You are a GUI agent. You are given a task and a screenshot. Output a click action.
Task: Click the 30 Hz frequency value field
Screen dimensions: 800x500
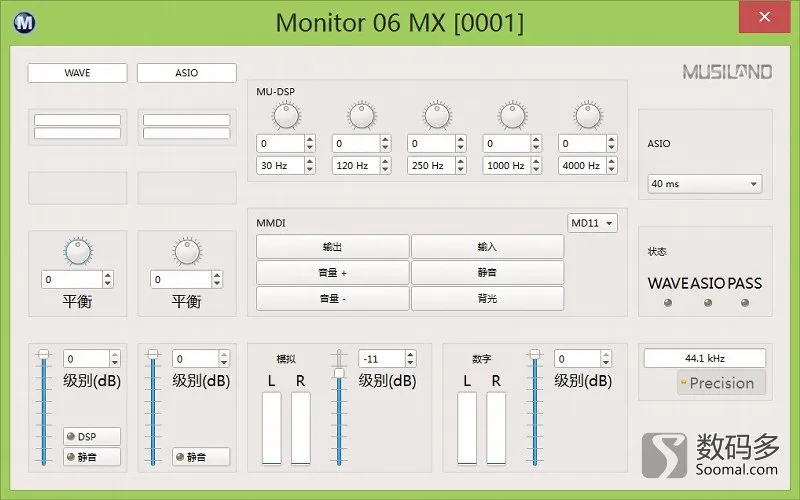pos(281,165)
